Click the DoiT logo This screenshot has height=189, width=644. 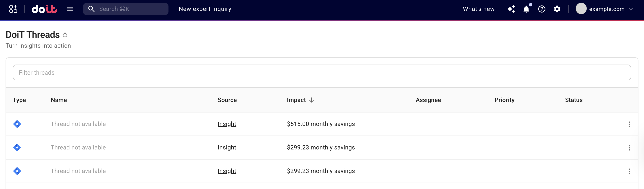coord(44,9)
